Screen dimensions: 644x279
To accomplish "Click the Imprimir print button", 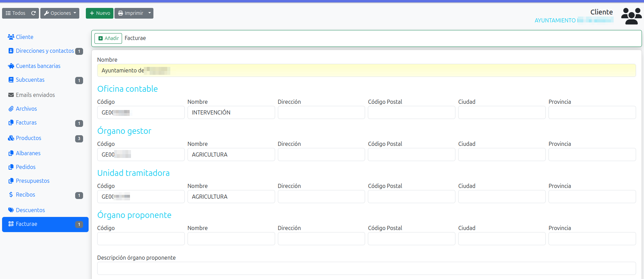I will [x=131, y=13].
